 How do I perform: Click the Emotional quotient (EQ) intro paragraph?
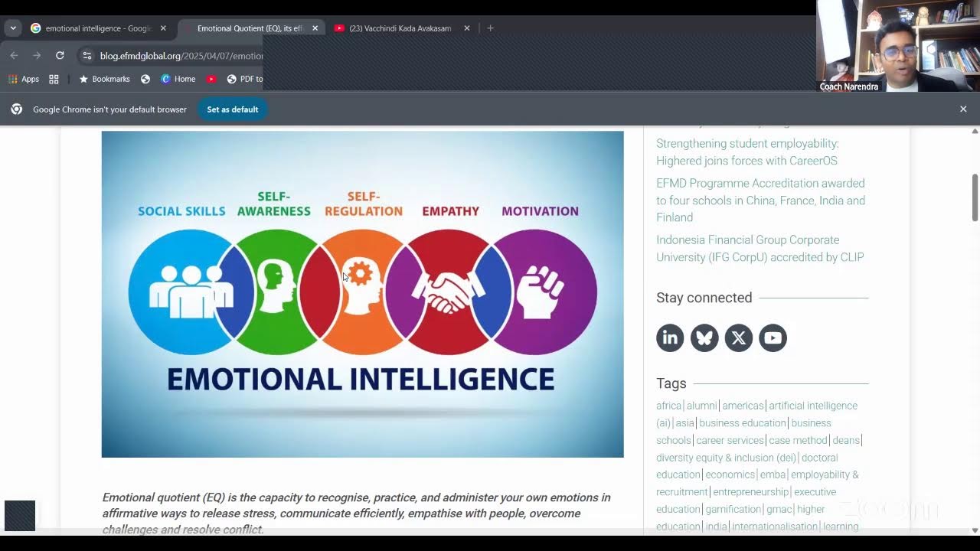click(357, 514)
